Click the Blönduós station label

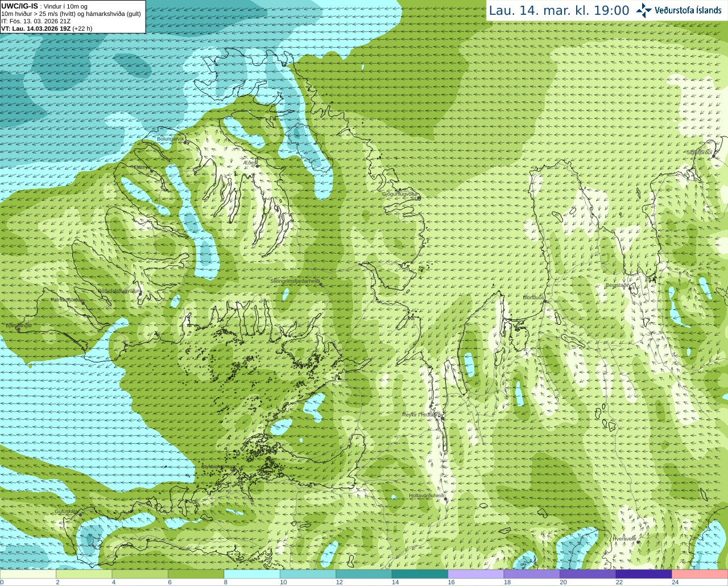534,298
